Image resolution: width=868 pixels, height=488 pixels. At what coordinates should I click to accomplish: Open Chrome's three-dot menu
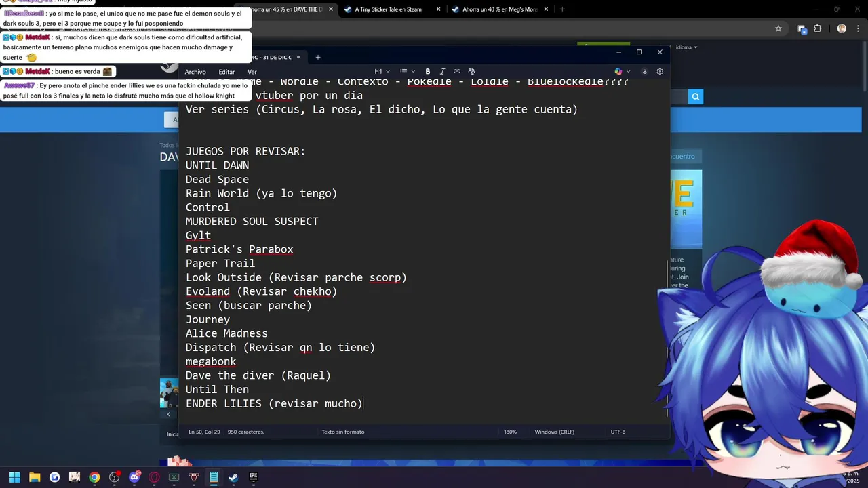tap(856, 28)
